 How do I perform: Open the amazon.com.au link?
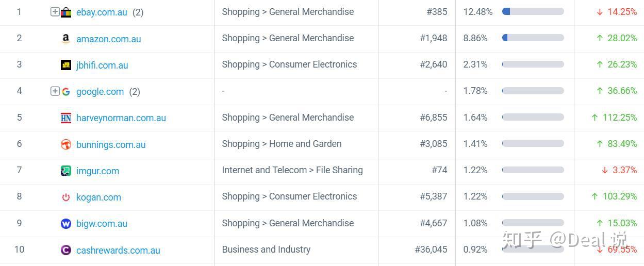click(108, 39)
